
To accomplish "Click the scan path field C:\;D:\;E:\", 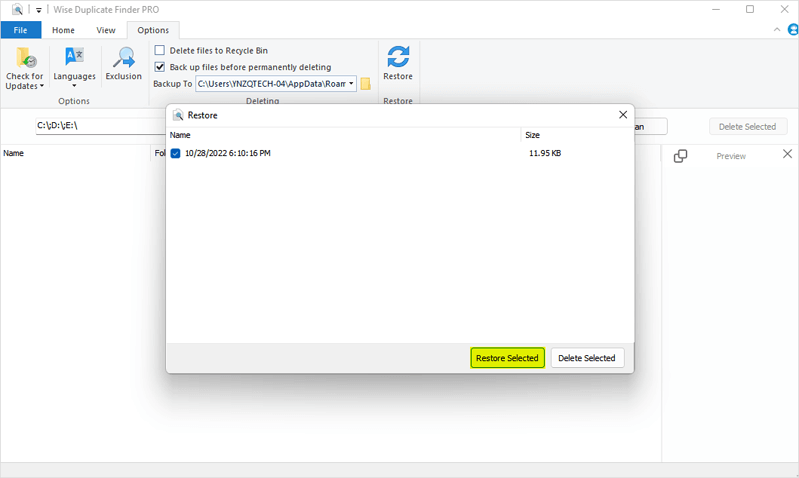I will coord(100,125).
